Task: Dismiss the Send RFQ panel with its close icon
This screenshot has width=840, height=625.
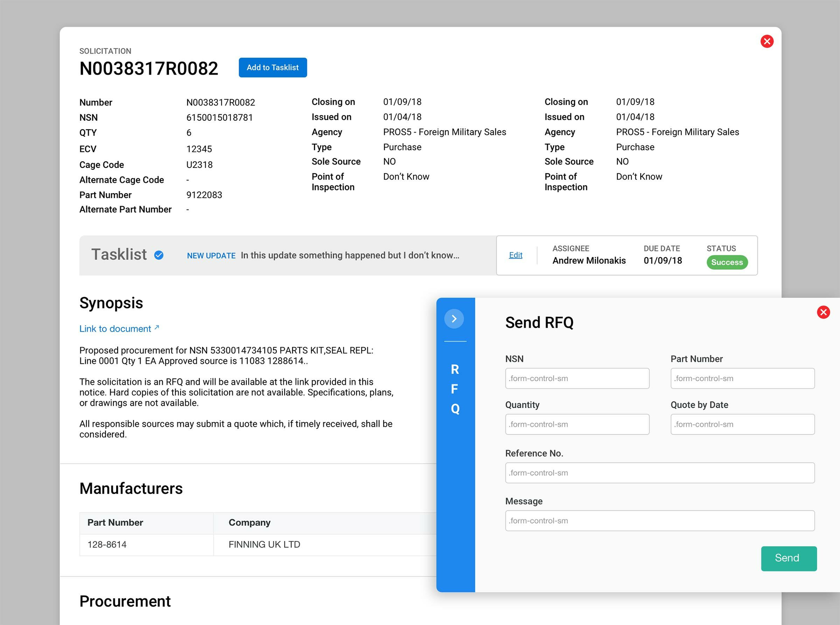Action: tap(824, 312)
